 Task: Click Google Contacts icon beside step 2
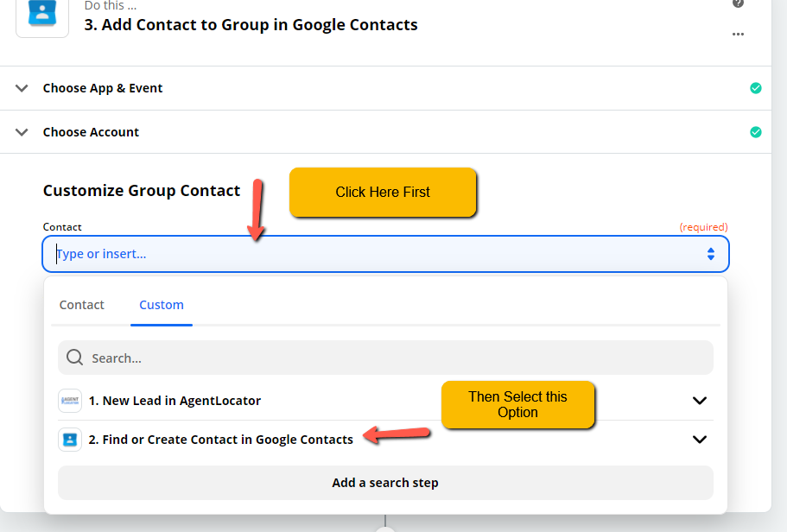coord(70,440)
